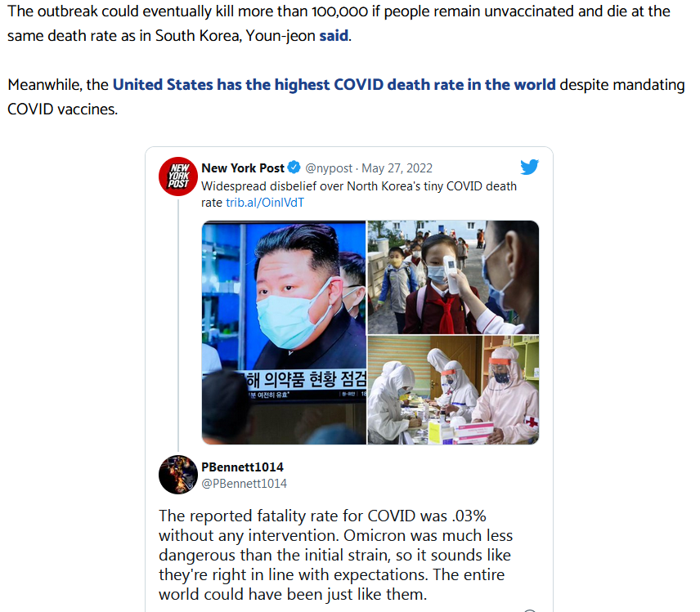Viewport: 700px width, 612px height.
Task: Click the reply tweet about fatality rate
Action: pyautogui.click(x=336, y=555)
